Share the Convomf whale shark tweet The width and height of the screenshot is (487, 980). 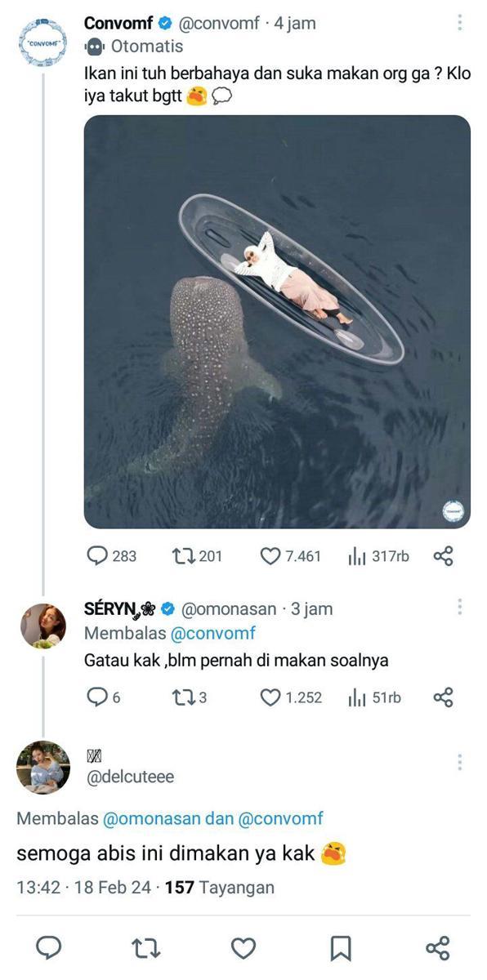(x=443, y=556)
